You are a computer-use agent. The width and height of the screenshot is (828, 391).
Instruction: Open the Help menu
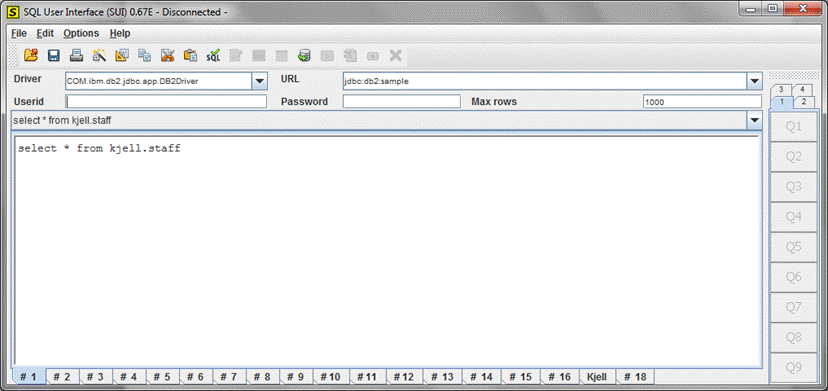click(x=120, y=33)
